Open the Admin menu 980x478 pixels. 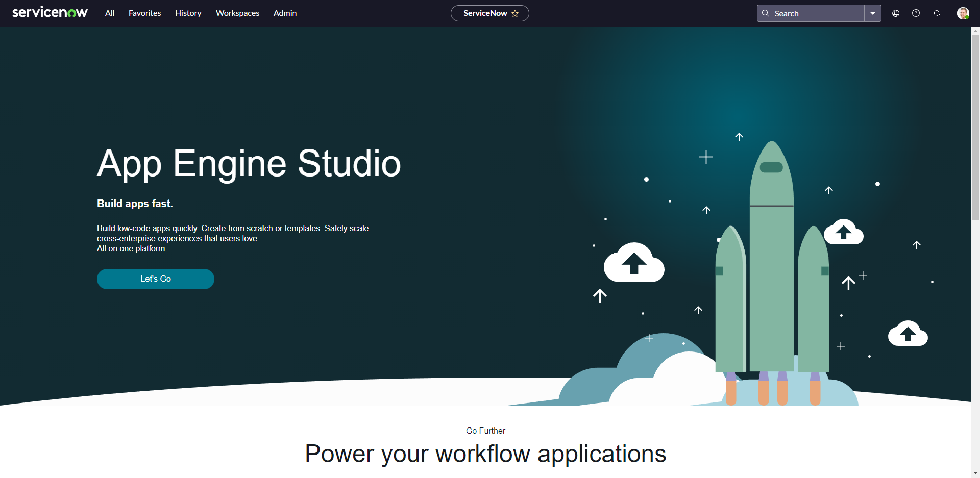(x=285, y=13)
